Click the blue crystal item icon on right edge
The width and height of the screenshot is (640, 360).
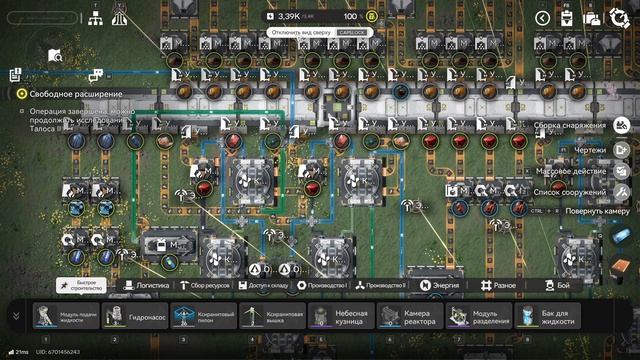[621, 236]
